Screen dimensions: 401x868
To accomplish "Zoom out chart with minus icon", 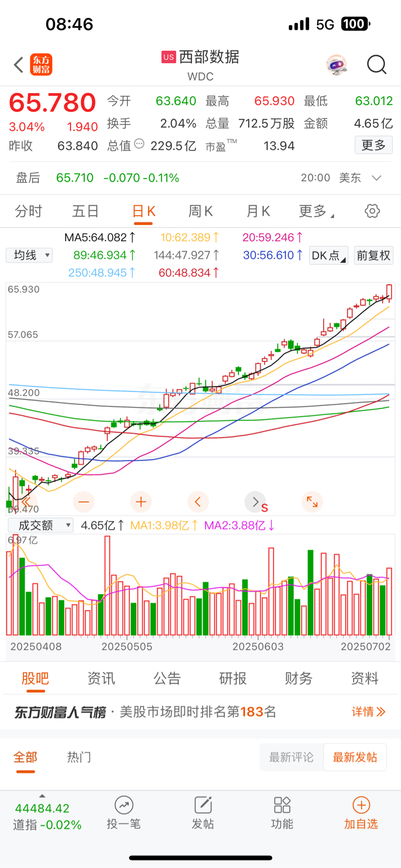I will click(x=84, y=502).
